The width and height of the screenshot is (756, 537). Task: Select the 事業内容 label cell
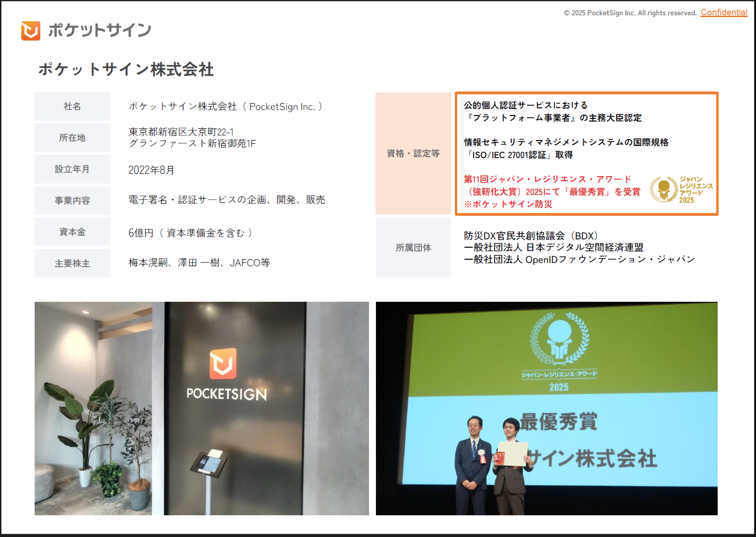click(72, 201)
